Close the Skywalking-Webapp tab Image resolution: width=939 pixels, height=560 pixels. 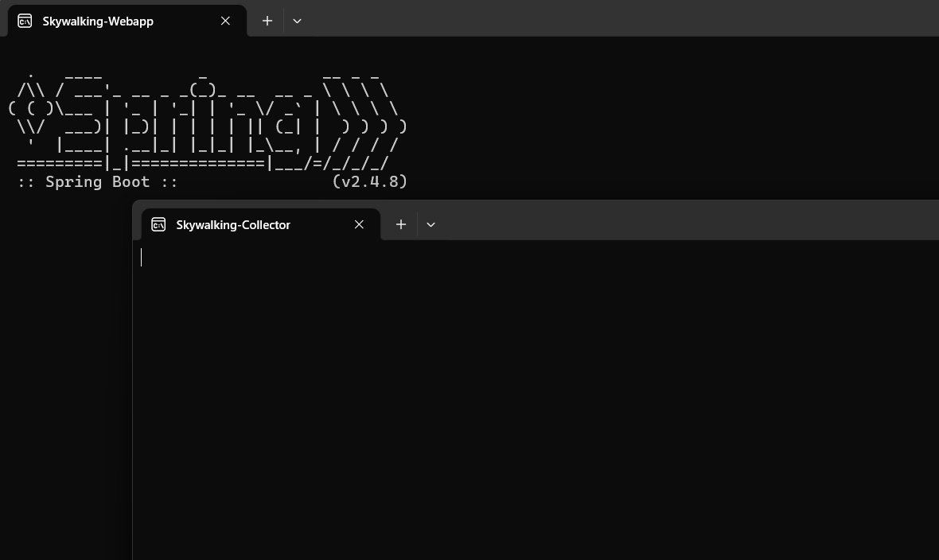tap(225, 21)
